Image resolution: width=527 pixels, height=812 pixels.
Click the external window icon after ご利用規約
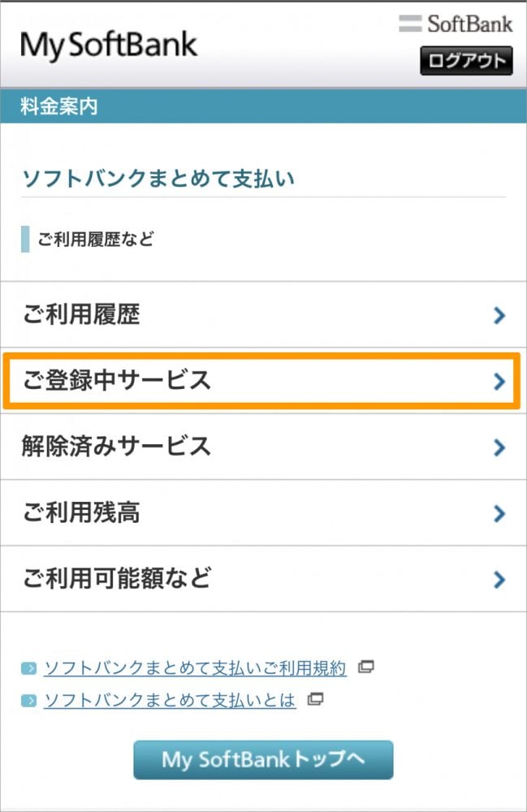click(366, 667)
